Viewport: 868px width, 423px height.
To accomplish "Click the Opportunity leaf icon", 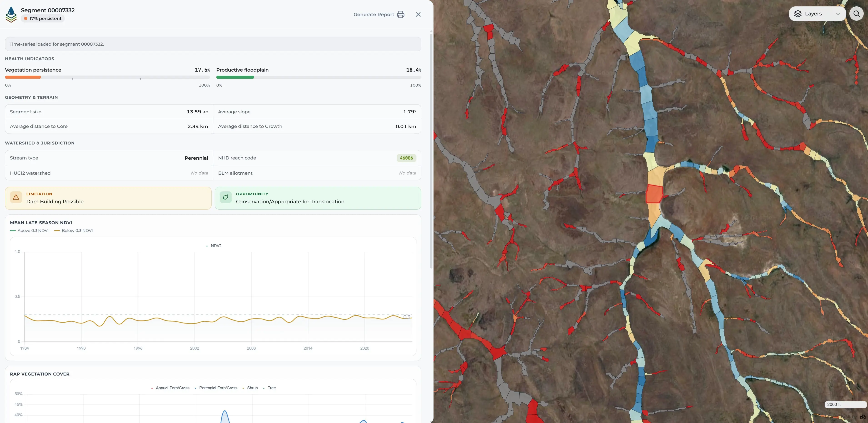I will (225, 197).
